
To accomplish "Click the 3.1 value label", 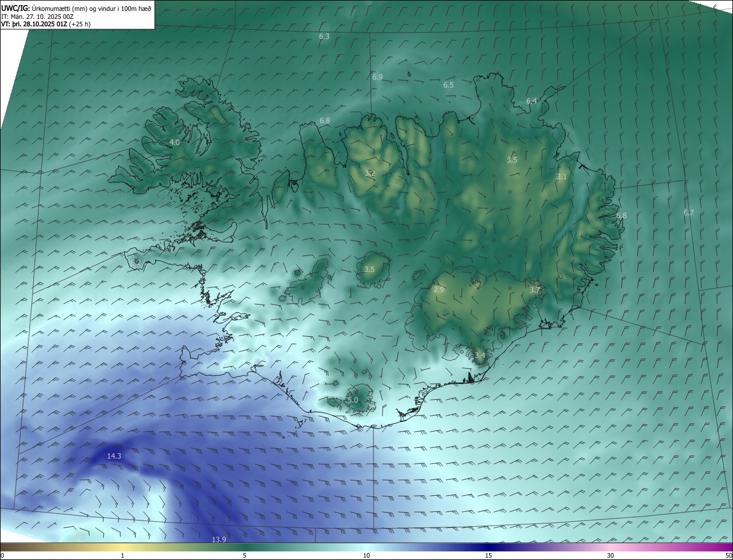I will (x=561, y=177).
